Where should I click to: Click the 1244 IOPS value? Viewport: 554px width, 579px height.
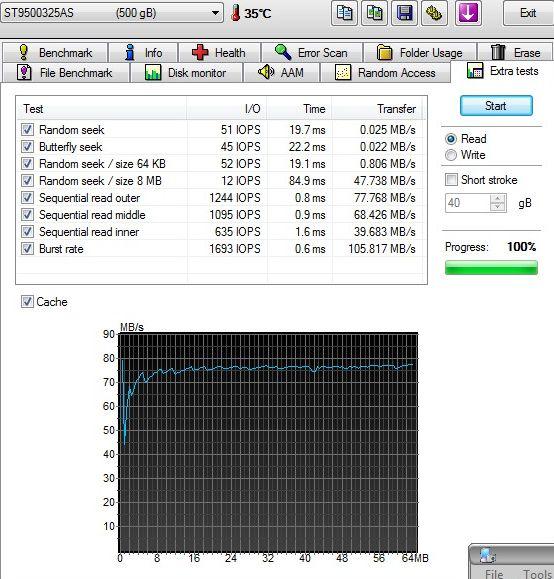tap(235, 198)
